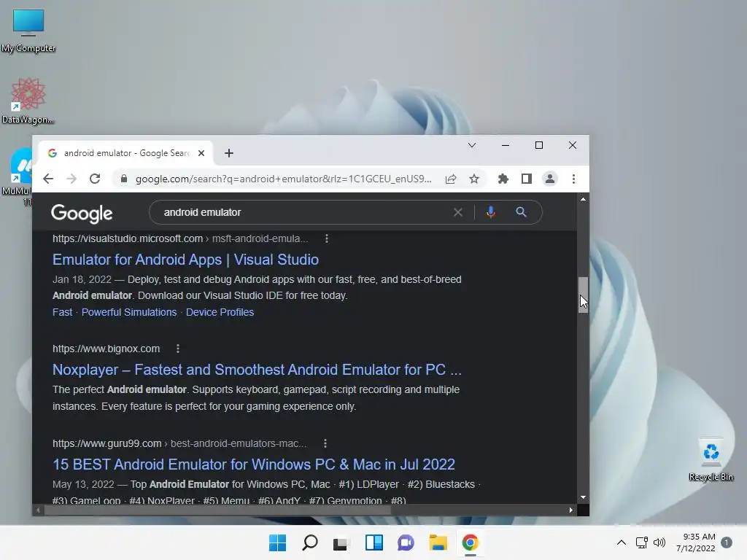Open Widgets from taskbar
747x560 pixels.
pyautogui.click(x=374, y=542)
